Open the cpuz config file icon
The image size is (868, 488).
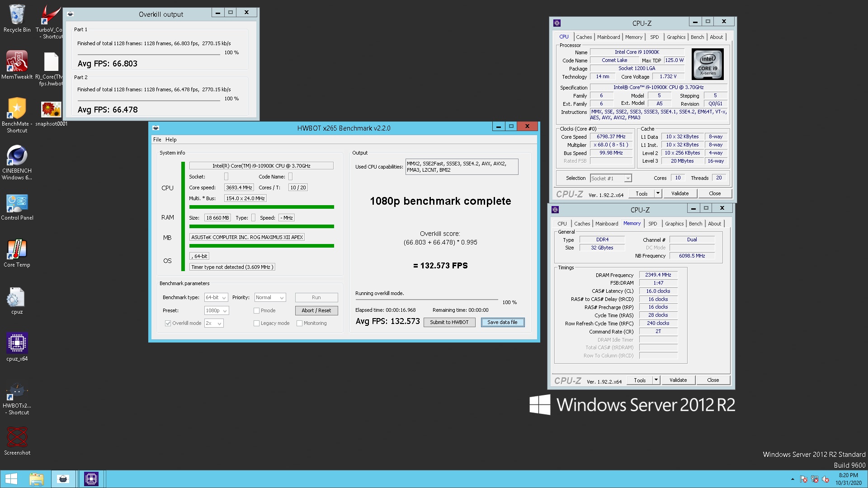click(17, 300)
